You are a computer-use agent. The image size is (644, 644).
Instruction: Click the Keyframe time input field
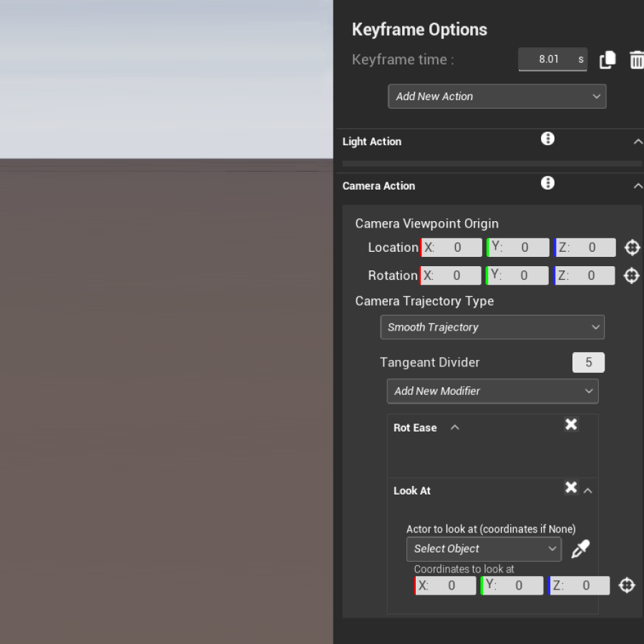pos(550,59)
